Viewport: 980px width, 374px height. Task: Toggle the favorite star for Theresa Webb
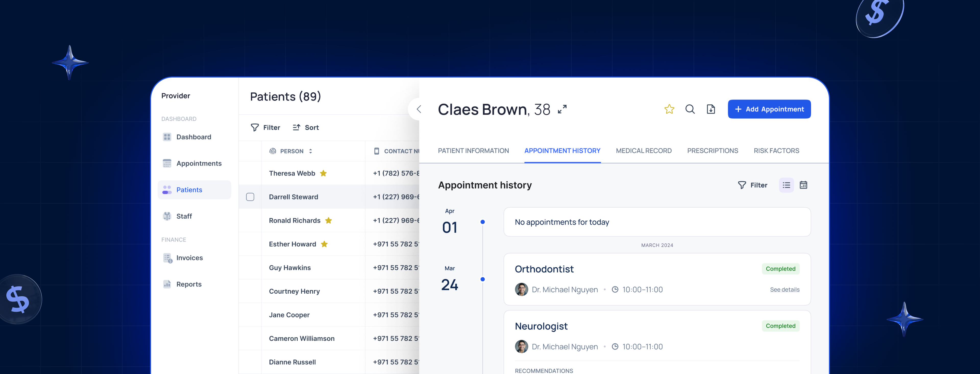pyautogui.click(x=323, y=173)
